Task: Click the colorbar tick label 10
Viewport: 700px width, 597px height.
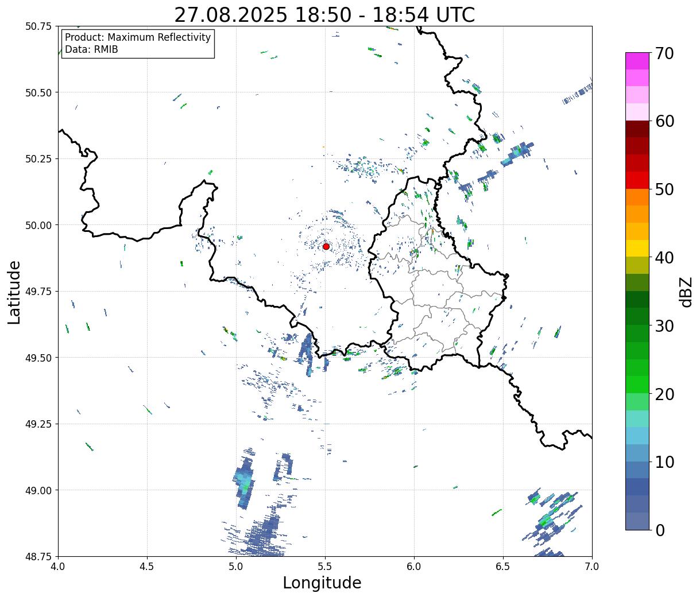Action: click(664, 462)
